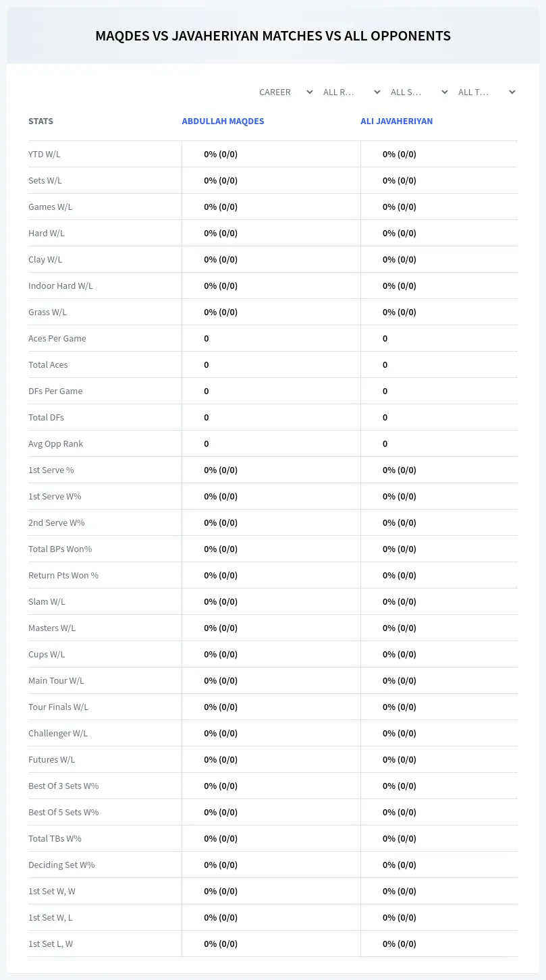Open Ali Javaheriyan player profile link

pos(396,121)
